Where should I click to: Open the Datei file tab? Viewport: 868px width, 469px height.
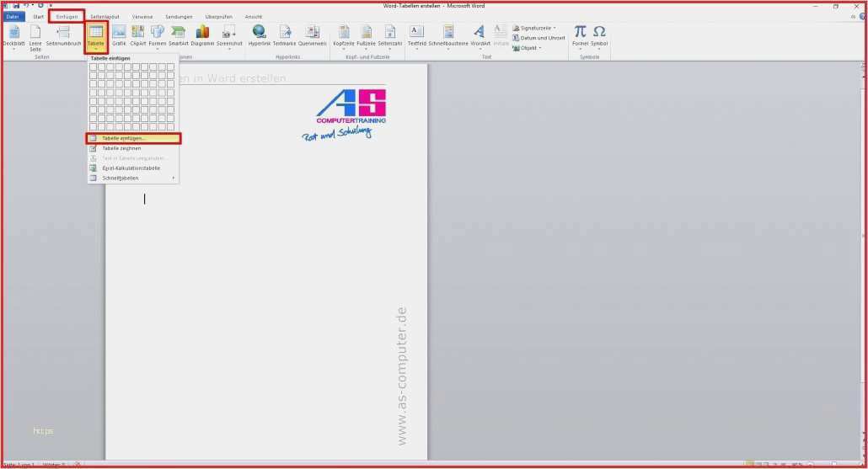point(13,17)
